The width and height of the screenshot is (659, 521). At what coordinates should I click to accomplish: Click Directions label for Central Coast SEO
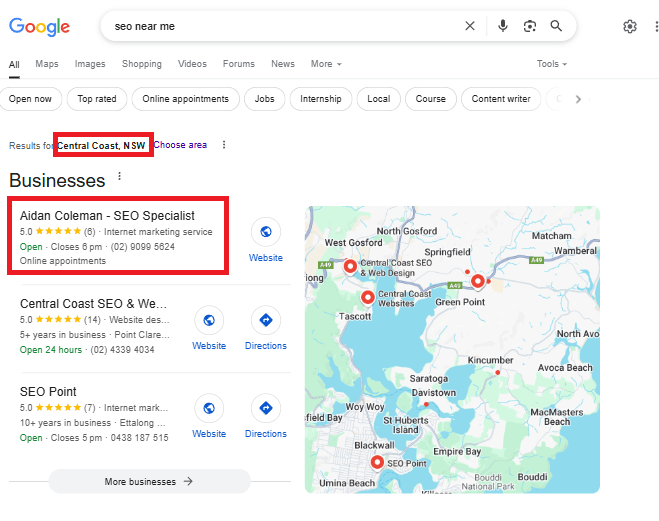coord(266,346)
